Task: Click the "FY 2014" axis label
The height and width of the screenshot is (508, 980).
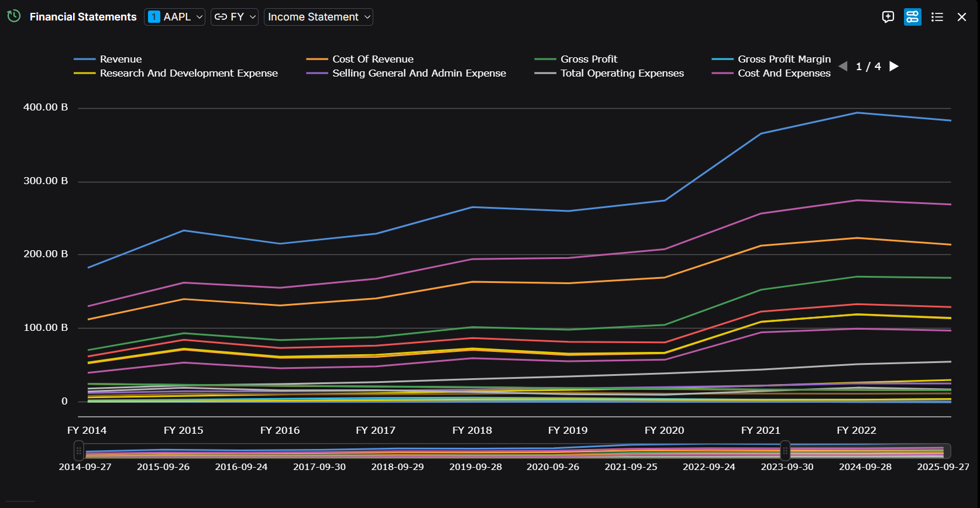Action: [87, 430]
